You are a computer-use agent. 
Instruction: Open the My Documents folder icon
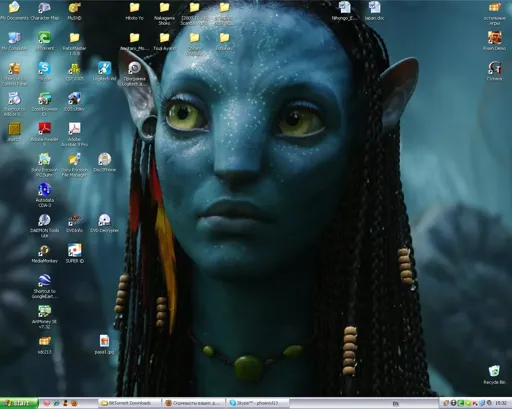[x=14, y=11]
